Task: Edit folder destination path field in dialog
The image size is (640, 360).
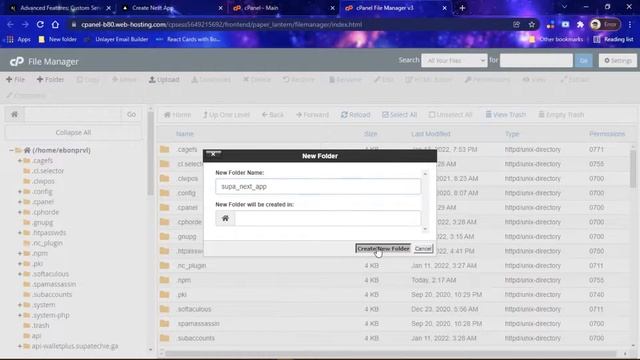Action: pos(328,218)
